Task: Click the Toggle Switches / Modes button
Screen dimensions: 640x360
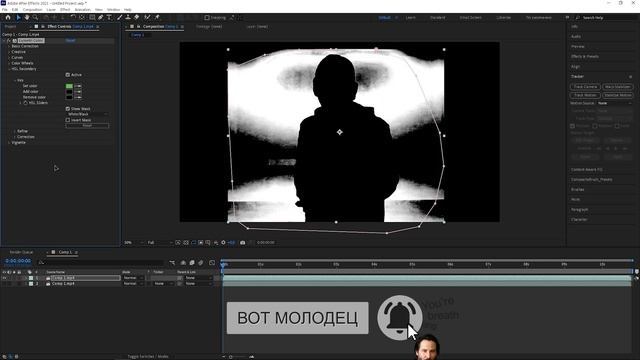Action: (148, 356)
